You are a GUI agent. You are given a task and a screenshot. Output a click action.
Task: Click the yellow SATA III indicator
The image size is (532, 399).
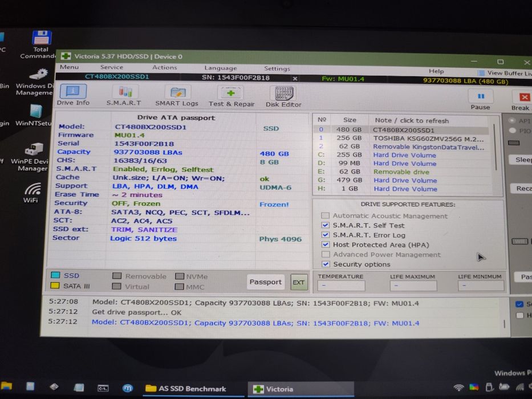(x=55, y=286)
